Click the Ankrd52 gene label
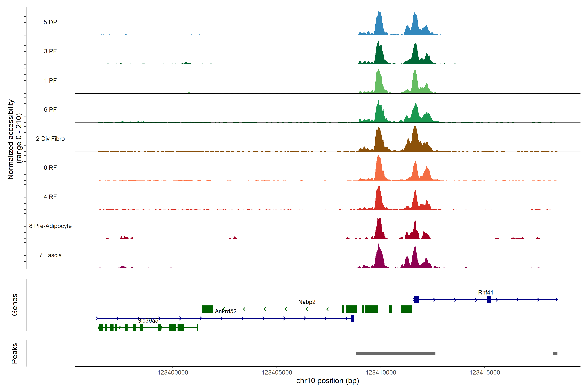The image size is (588, 392). click(x=226, y=311)
